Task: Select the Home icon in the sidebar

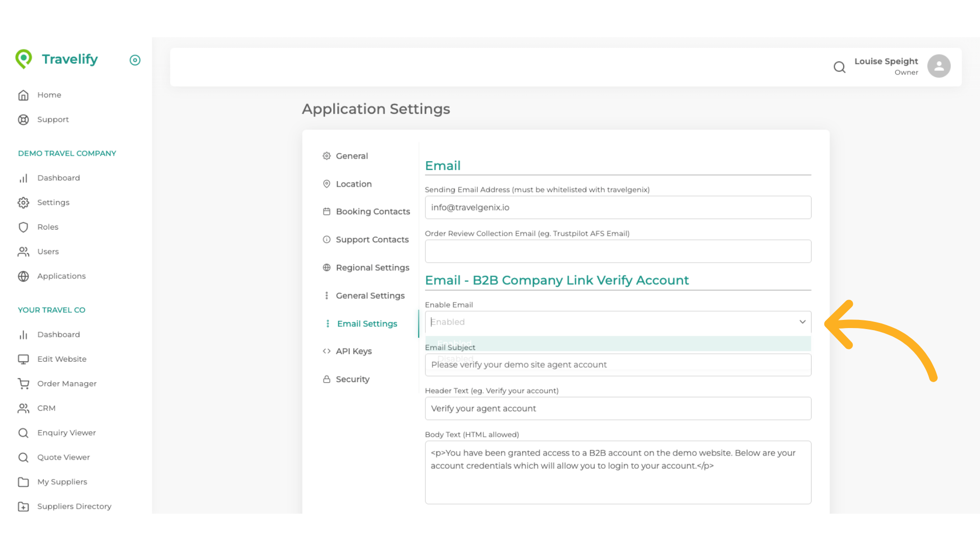Action: click(x=23, y=95)
